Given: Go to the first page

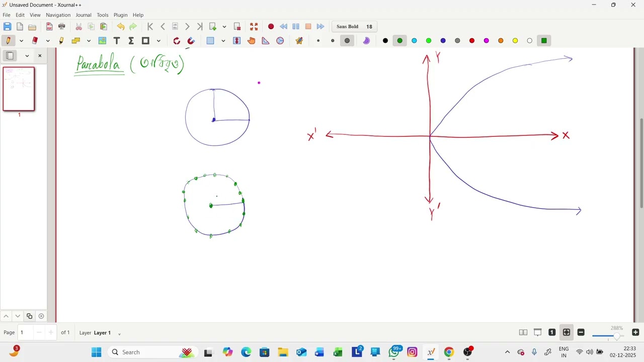Looking at the screenshot, I should click(150, 27).
